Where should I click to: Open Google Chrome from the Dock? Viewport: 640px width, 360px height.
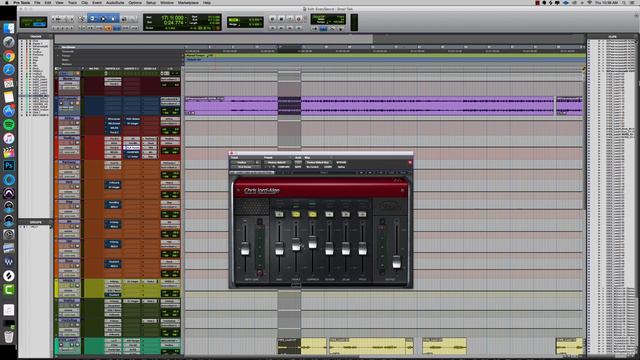point(9,56)
